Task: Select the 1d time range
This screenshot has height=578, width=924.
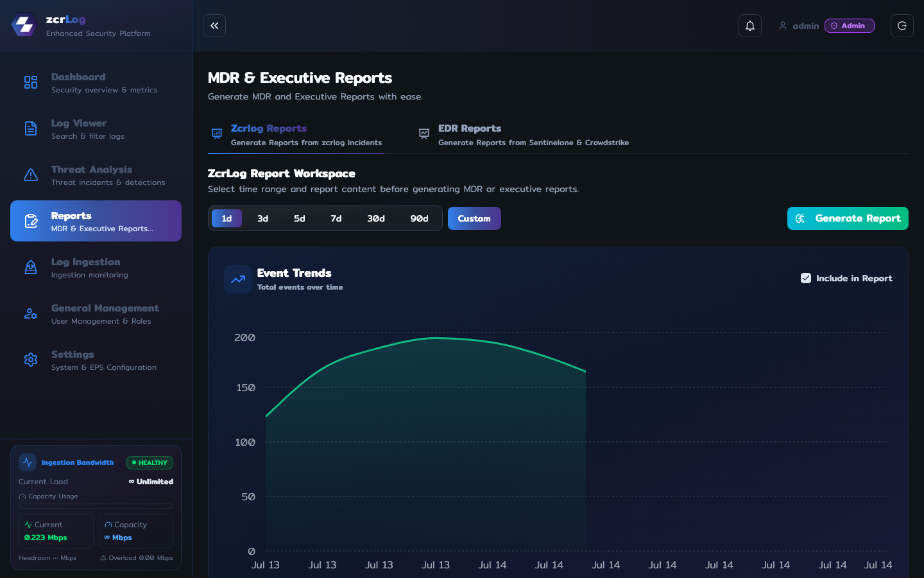Action: pos(227,218)
